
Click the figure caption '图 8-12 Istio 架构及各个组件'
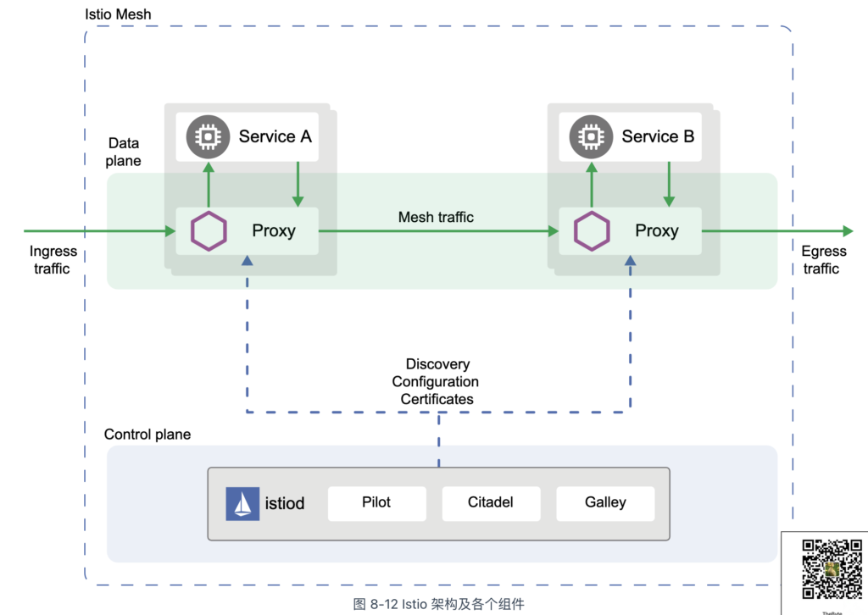[438, 604]
